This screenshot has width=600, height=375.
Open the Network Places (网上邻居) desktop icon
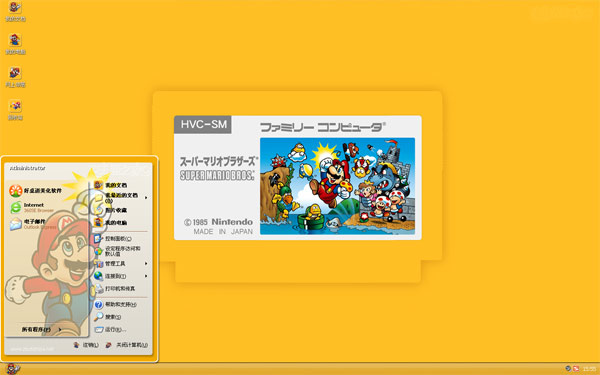pyautogui.click(x=15, y=77)
